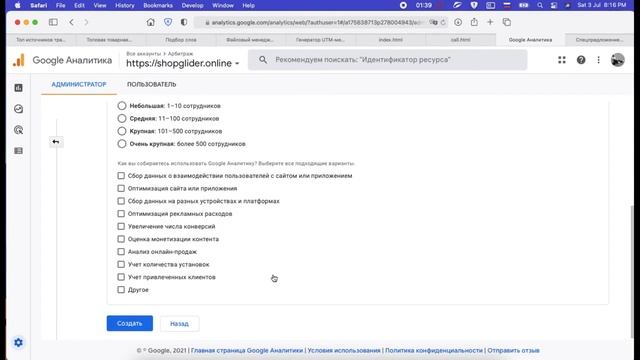The width and height of the screenshot is (640, 360).
Task: Open the Safari History menu
Action: (124, 5)
